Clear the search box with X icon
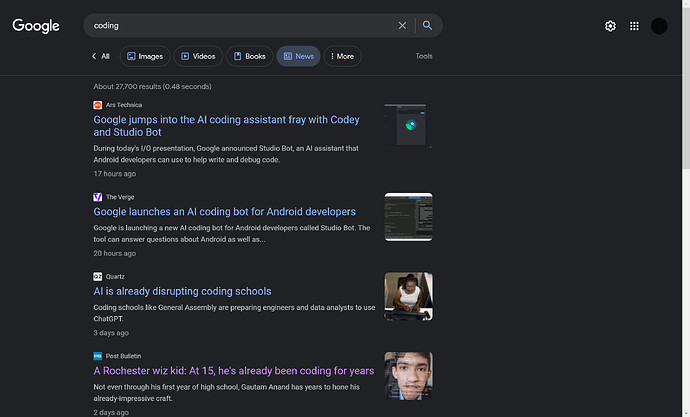690x417 pixels. pyautogui.click(x=402, y=26)
